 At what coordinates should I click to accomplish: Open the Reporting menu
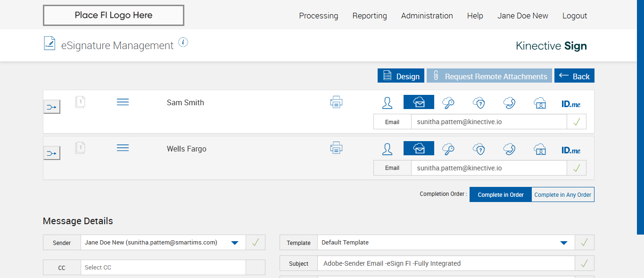coord(370,16)
